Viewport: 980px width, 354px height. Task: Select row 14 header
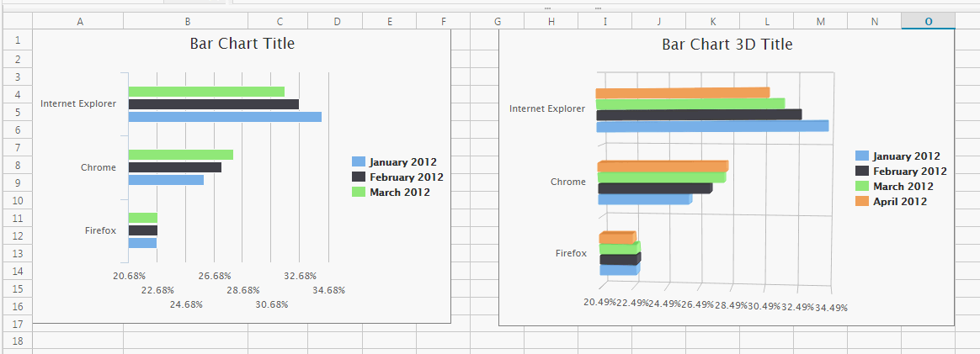(x=18, y=271)
